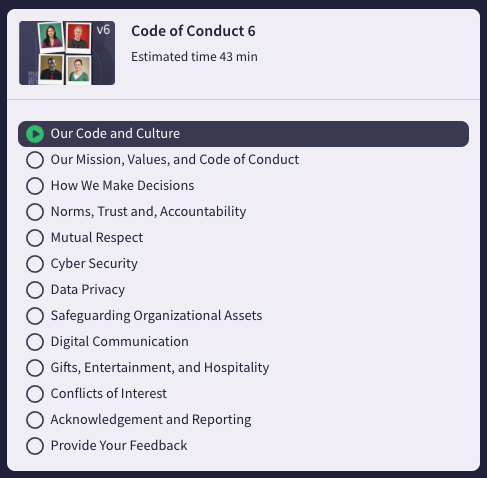Image resolution: width=487 pixels, height=478 pixels.
Task: Click circle beside Safeguarding Organizational Assets
Action: click(x=35, y=316)
